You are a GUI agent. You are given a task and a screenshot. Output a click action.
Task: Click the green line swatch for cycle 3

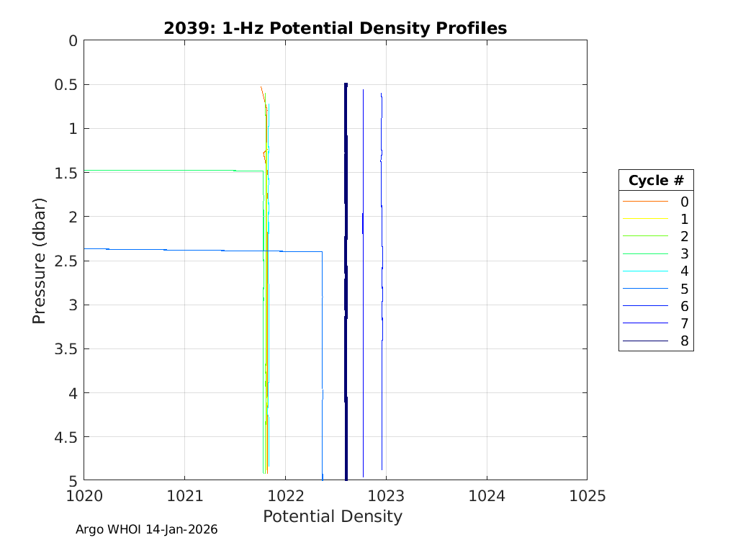point(645,254)
